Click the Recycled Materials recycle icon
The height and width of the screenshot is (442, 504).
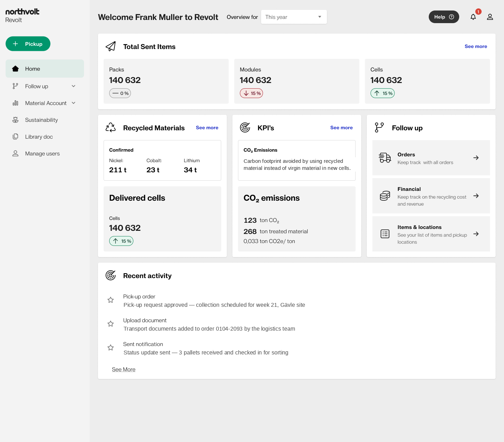pos(111,127)
